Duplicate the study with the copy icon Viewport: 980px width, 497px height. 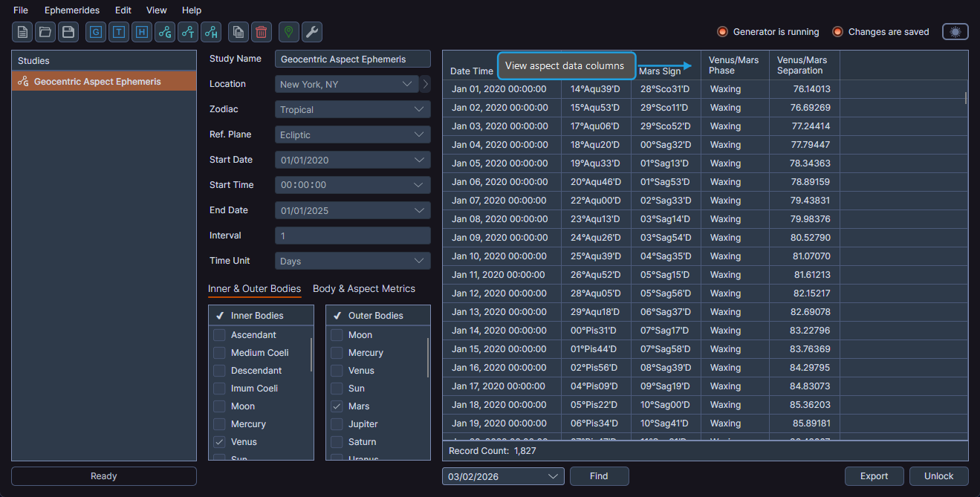click(x=238, y=32)
